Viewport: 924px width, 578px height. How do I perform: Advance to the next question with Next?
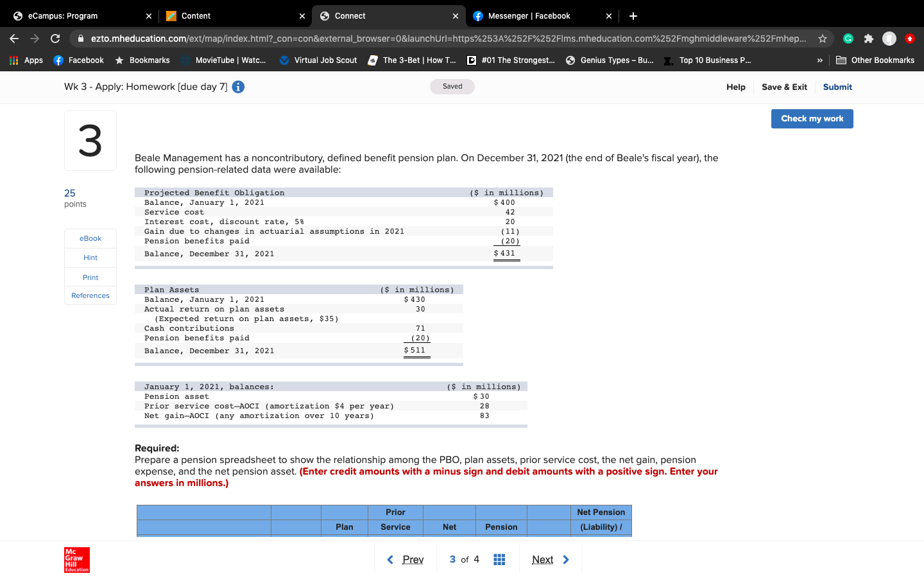click(543, 559)
